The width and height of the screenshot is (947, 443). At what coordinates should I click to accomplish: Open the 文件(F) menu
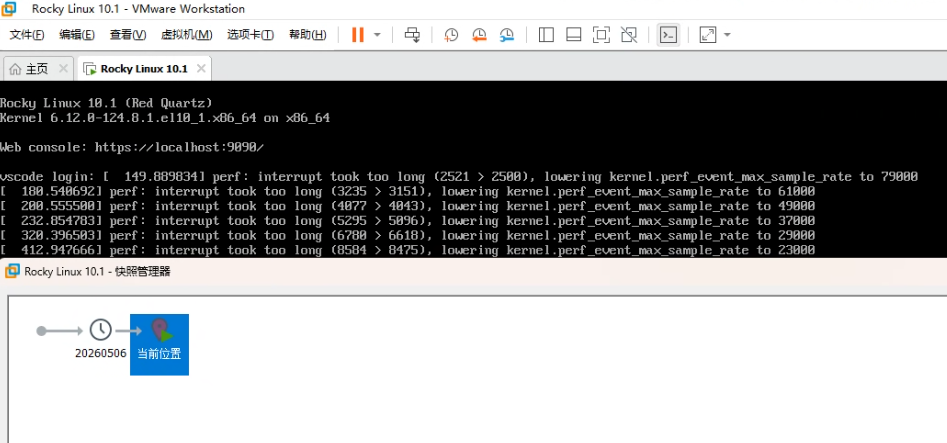click(x=27, y=35)
